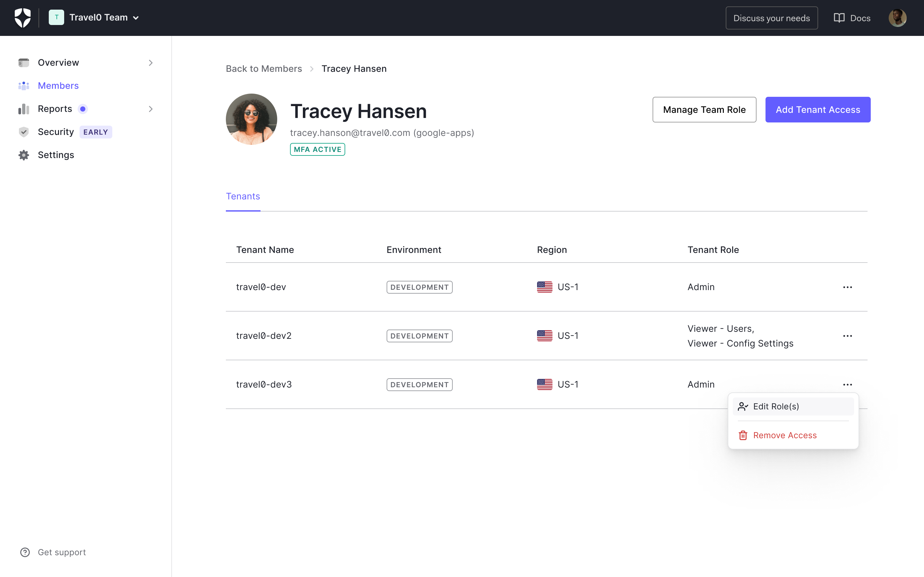Click the Docs book icon in the header
924x577 pixels.
tap(839, 18)
